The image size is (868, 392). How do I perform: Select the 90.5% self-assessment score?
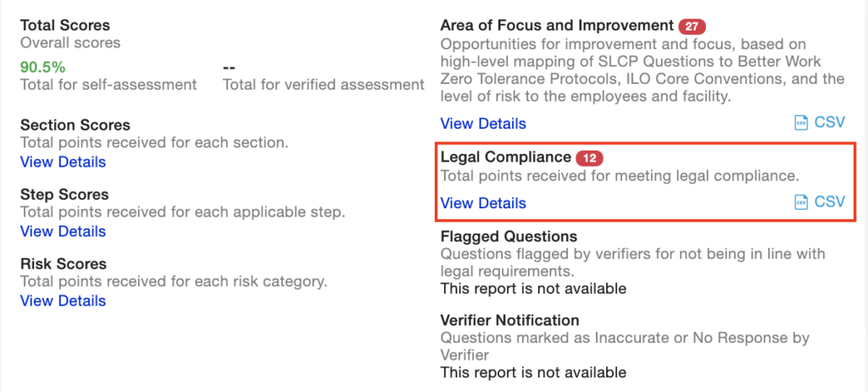click(42, 67)
